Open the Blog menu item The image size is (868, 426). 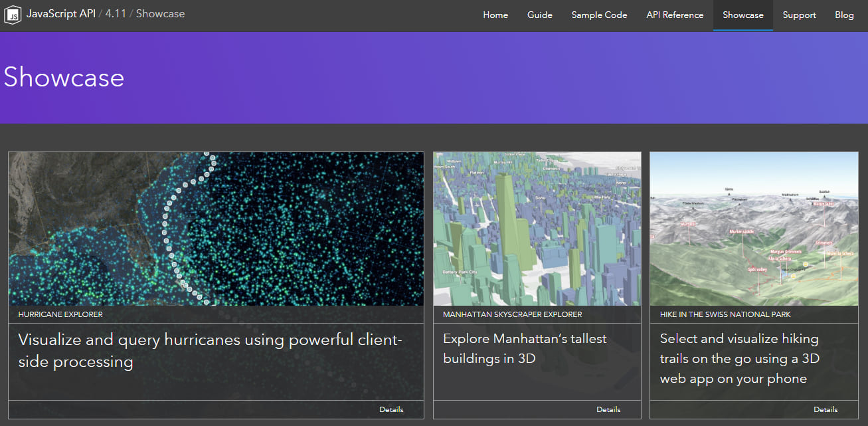[x=844, y=15]
